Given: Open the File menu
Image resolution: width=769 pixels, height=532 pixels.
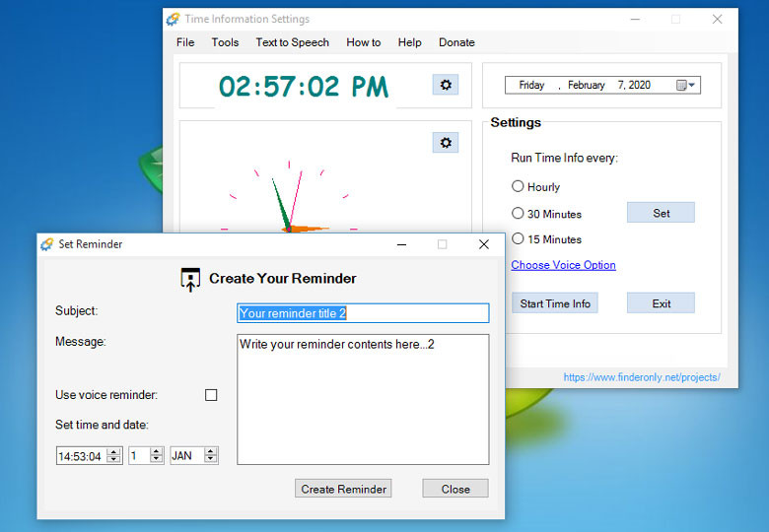Looking at the screenshot, I should pyautogui.click(x=185, y=42).
